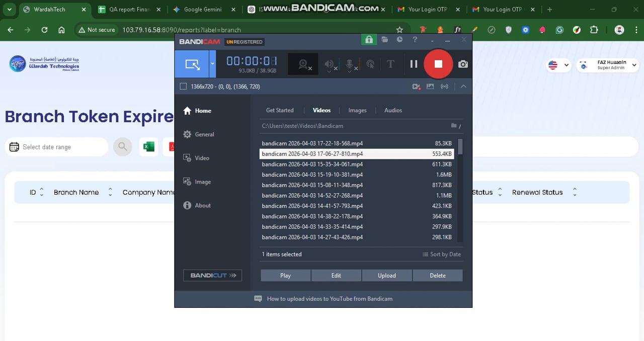The height and width of the screenshot is (341, 644).
Task: Toggle microphone recording in Bandicam
Action: 351,64
